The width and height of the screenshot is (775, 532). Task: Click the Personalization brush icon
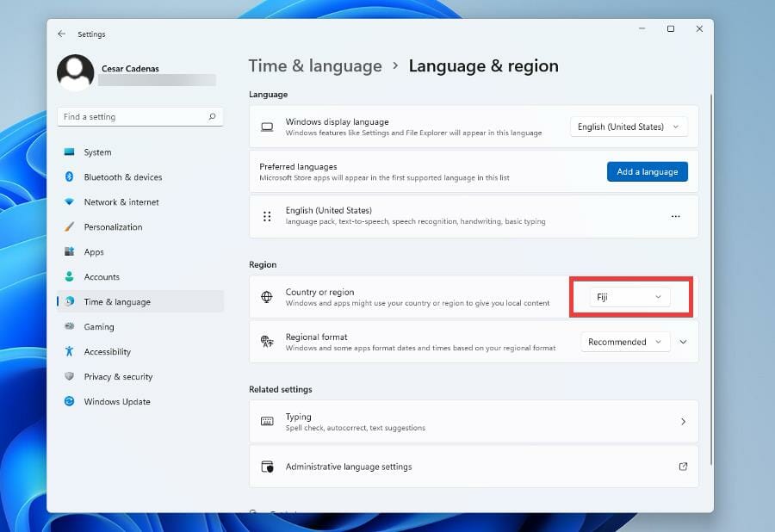point(69,226)
